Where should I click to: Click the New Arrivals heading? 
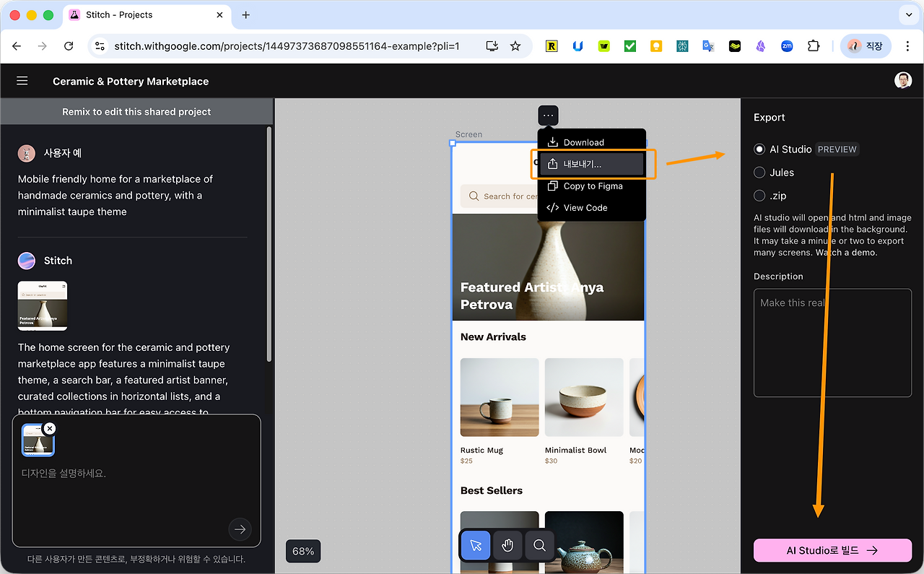493,336
